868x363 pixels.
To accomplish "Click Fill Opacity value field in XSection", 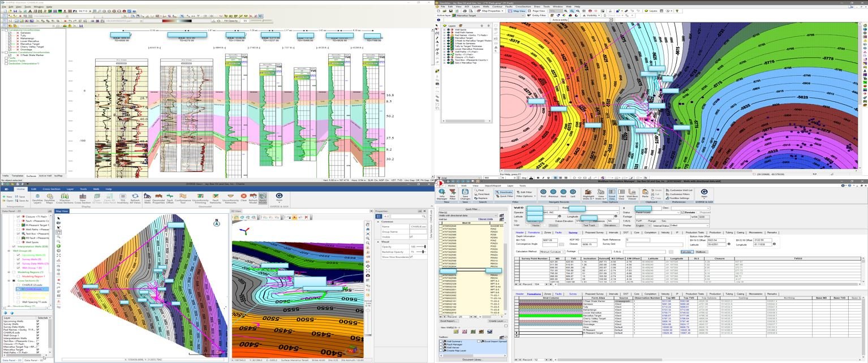I will click(x=245, y=21).
